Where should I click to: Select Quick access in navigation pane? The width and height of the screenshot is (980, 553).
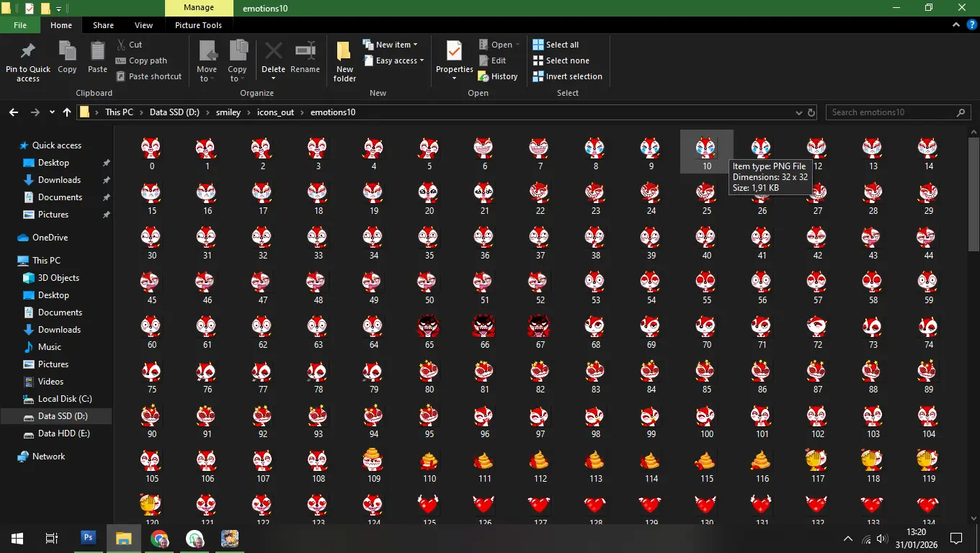pyautogui.click(x=57, y=145)
